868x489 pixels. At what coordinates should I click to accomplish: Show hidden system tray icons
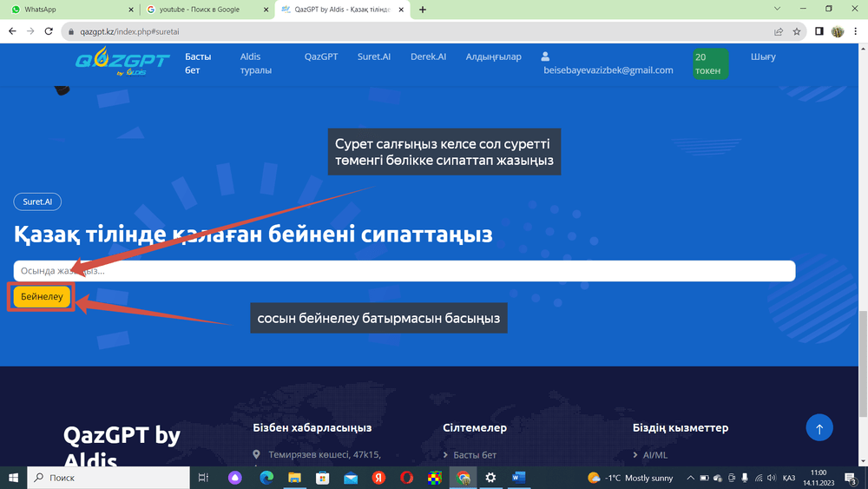(x=690, y=478)
